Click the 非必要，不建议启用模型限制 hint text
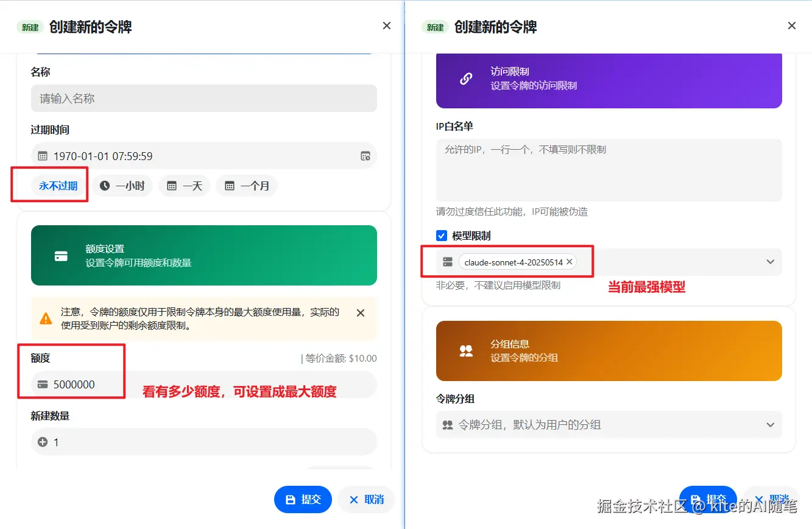The image size is (812, 529). tap(498, 285)
